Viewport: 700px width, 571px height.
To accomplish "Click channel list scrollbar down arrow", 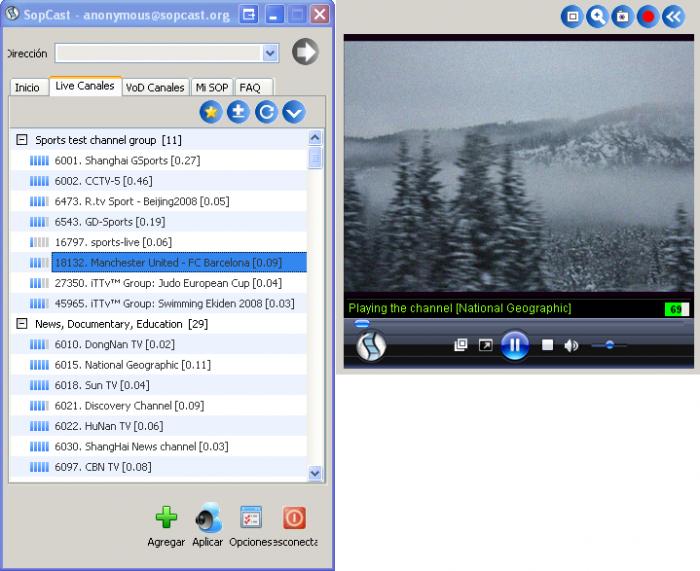I will (x=315, y=473).
